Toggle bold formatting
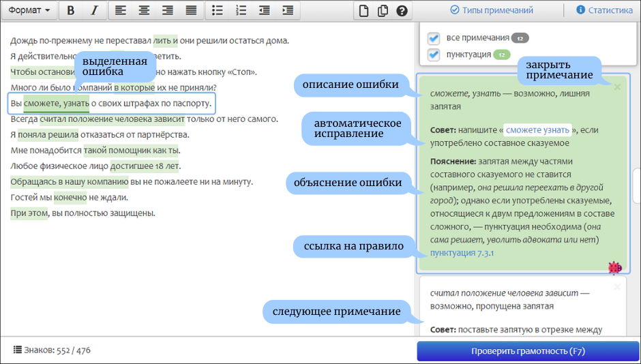The width and height of the screenshot is (641, 364). click(71, 11)
